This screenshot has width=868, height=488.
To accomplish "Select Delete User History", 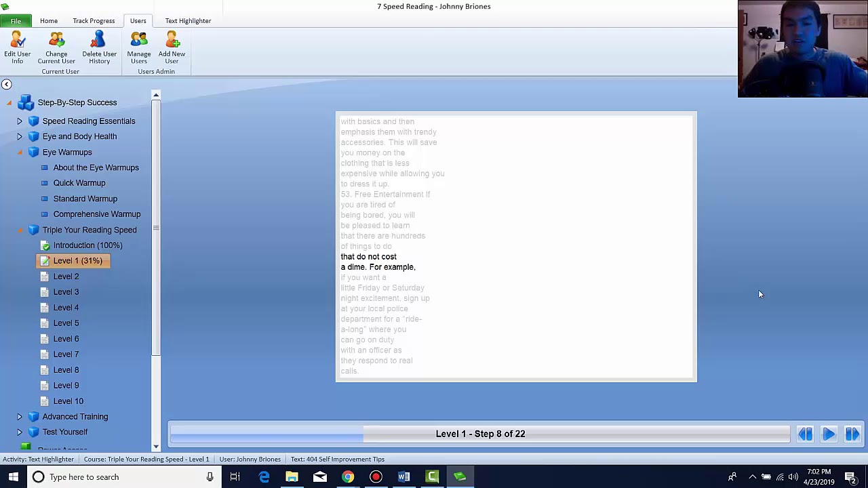I will click(x=99, y=47).
